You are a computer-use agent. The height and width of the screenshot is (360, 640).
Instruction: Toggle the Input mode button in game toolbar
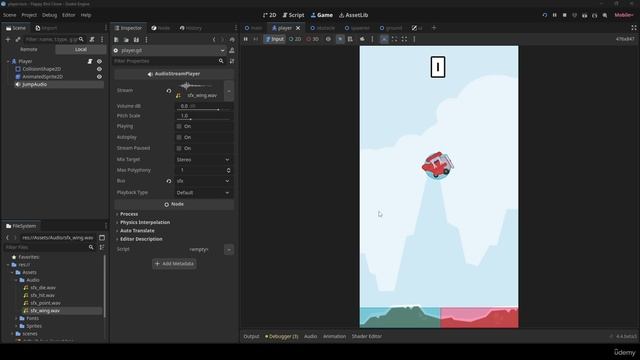274,39
